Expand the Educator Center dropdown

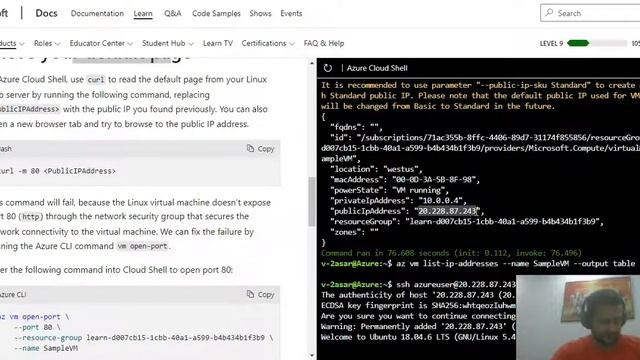click(101, 43)
